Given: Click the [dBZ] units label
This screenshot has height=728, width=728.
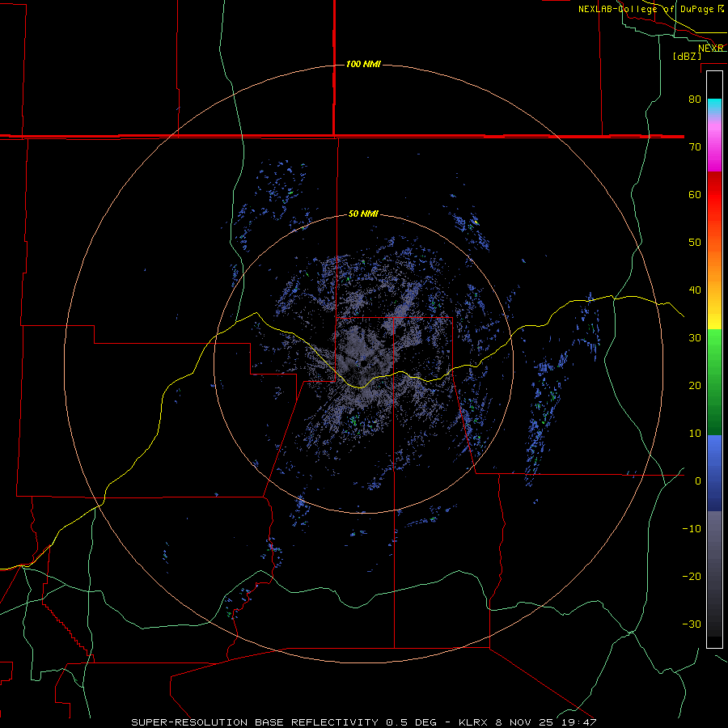Looking at the screenshot, I should (x=687, y=56).
